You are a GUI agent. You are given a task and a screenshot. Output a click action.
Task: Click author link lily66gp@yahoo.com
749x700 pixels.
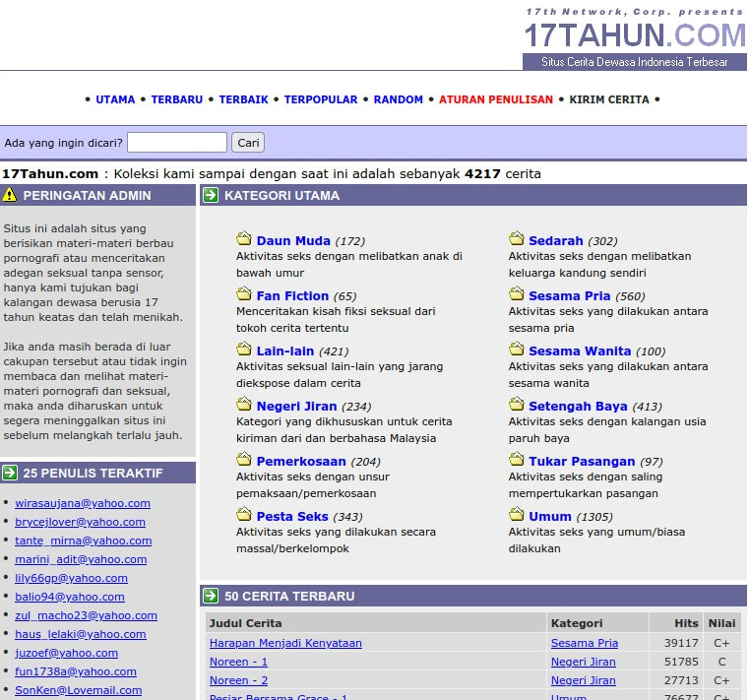71,578
